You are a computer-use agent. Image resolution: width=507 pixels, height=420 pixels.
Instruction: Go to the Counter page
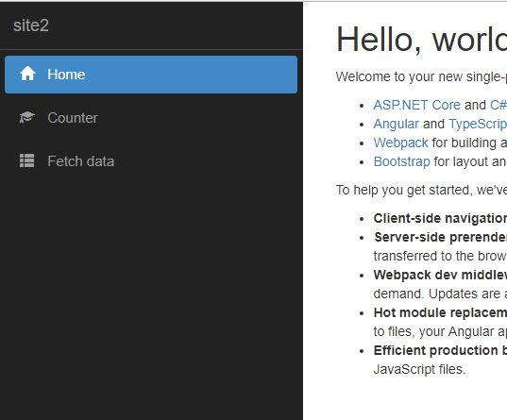coord(151,118)
